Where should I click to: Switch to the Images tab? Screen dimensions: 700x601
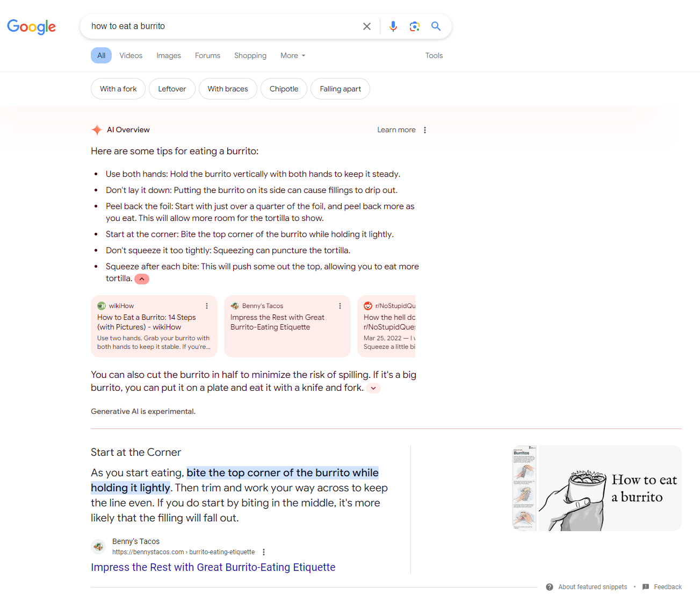(169, 55)
